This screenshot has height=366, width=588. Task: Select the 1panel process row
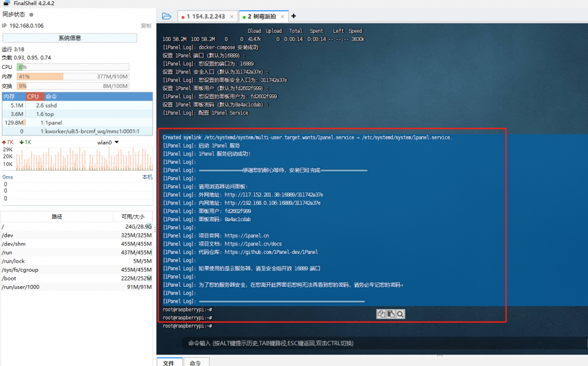pos(78,123)
